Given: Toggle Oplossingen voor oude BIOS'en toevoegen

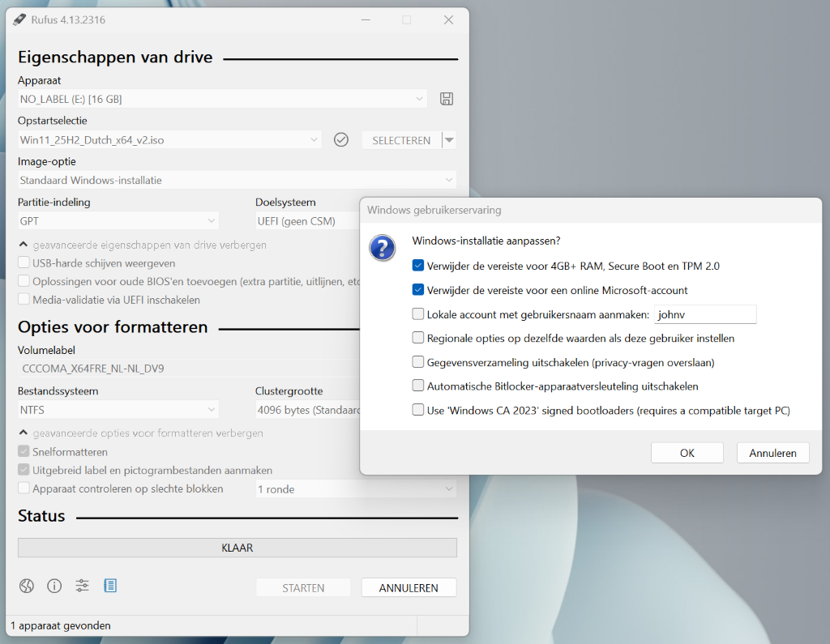Looking at the screenshot, I should click(24, 281).
